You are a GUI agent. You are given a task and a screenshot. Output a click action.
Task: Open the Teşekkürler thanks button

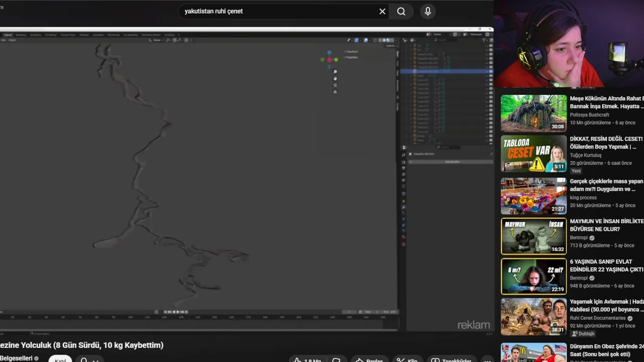pyautogui.click(x=451, y=359)
